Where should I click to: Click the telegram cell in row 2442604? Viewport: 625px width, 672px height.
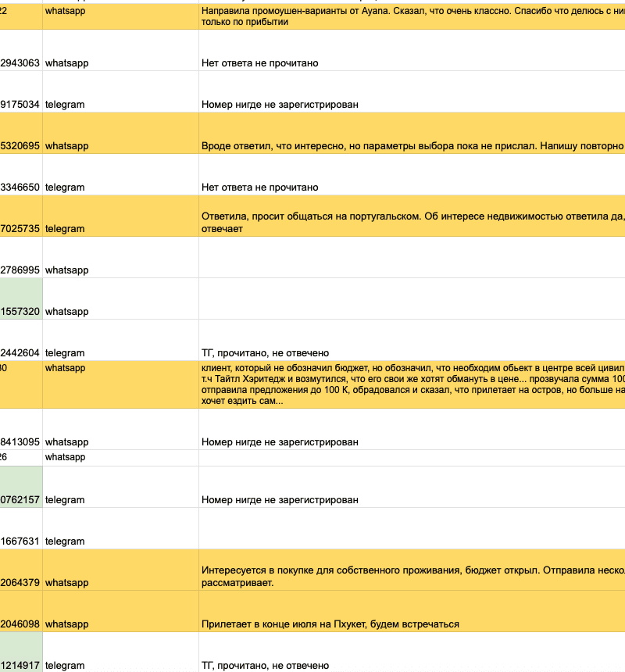click(120, 340)
